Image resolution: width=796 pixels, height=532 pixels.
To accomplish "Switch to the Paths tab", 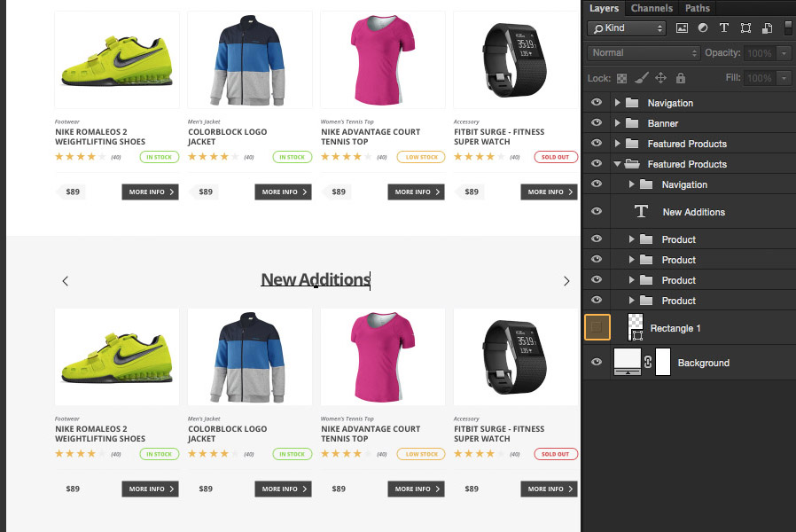I will (x=698, y=8).
